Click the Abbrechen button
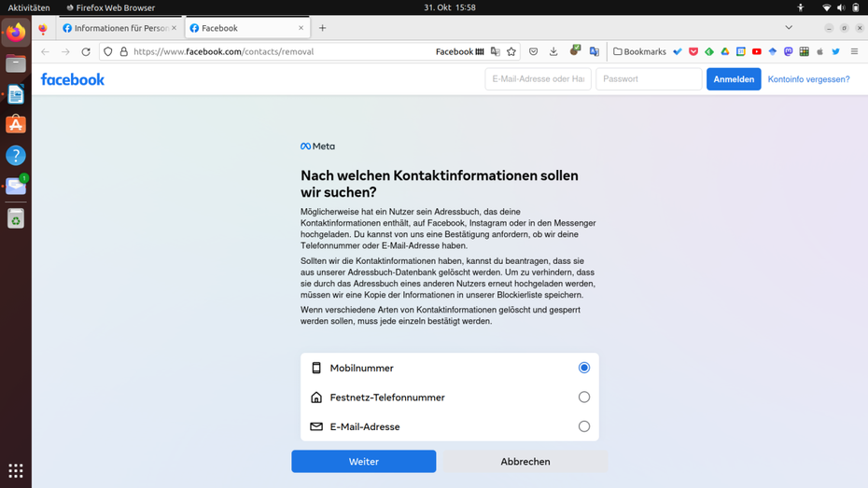This screenshot has width=868, height=488. click(x=525, y=462)
